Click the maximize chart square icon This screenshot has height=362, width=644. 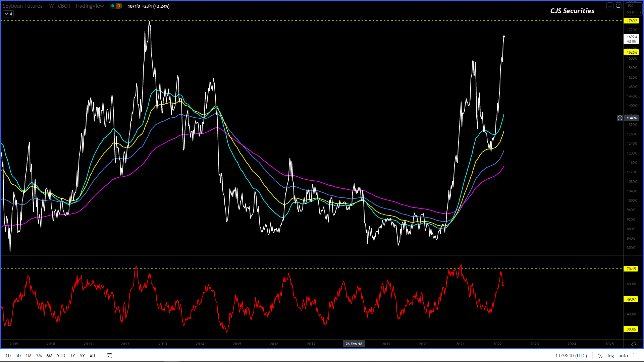[x=618, y=6]
